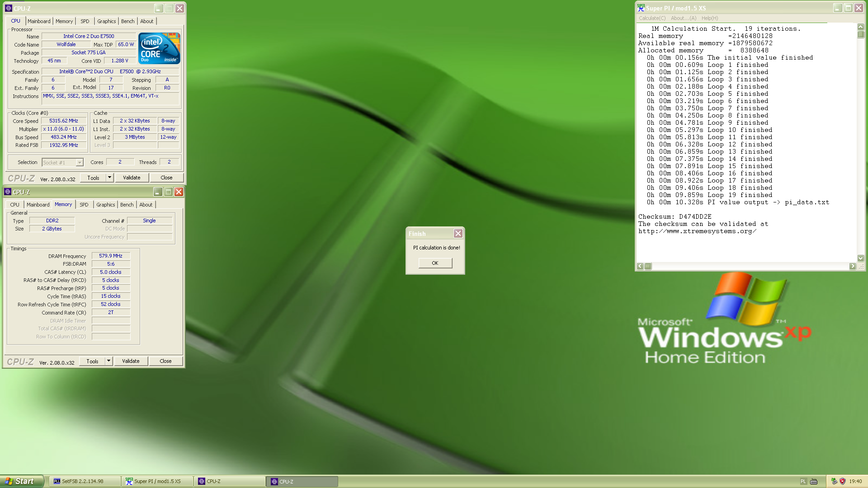
Task: Switch to active CPU-Z taskbar item
Action: coord(303,481)
